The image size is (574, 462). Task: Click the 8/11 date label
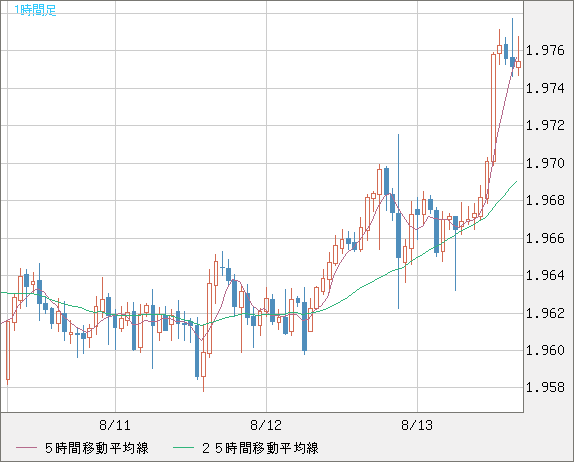coord(115,425)
